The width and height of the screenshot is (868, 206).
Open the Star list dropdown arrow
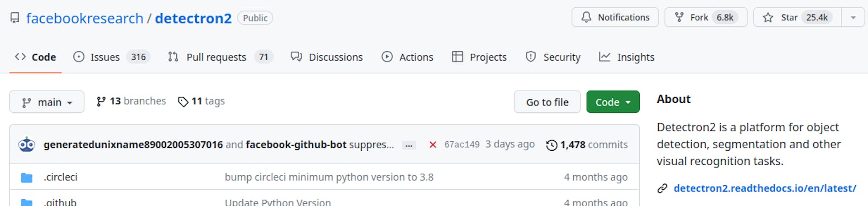pyautogui.click(x=853, y=18)
